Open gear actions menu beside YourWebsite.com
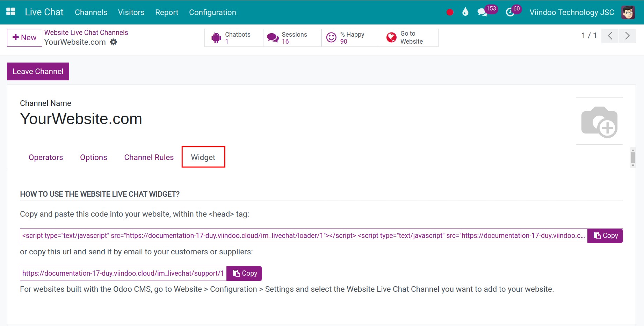This screenshot has height=326, width=644. [x=114, y=42]
